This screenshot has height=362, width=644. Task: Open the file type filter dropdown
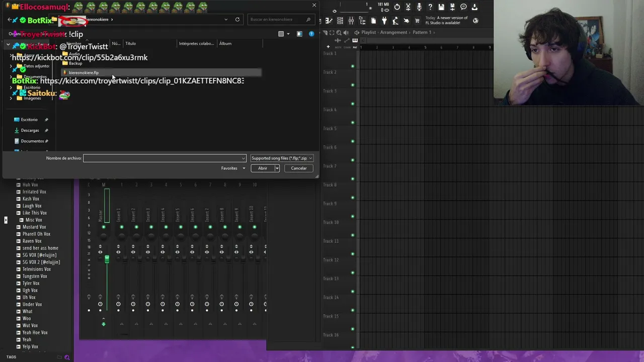(282, 158)
